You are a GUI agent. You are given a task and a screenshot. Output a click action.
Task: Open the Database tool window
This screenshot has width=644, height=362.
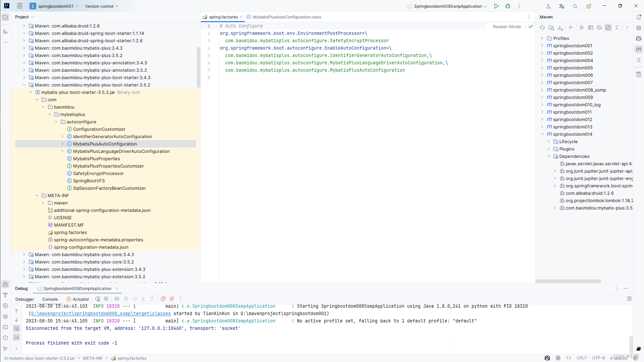[639, 28]
